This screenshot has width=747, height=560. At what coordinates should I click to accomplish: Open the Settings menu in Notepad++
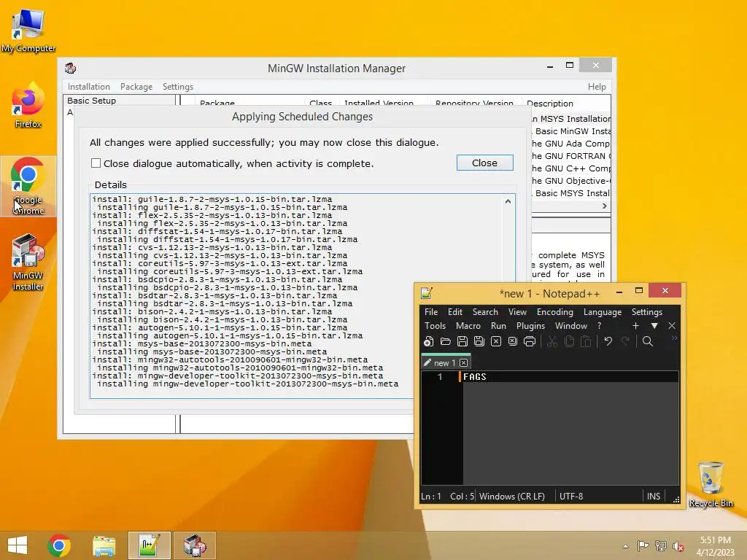pos(646,312)
